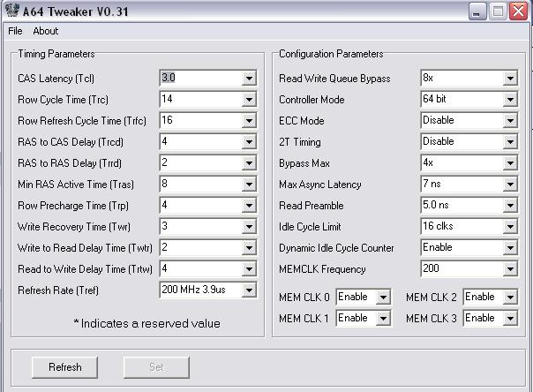Open RAS to CAS Delay (Trcd) dropdown
Screen dimensions: 533x392
click(x=249, y=142)
